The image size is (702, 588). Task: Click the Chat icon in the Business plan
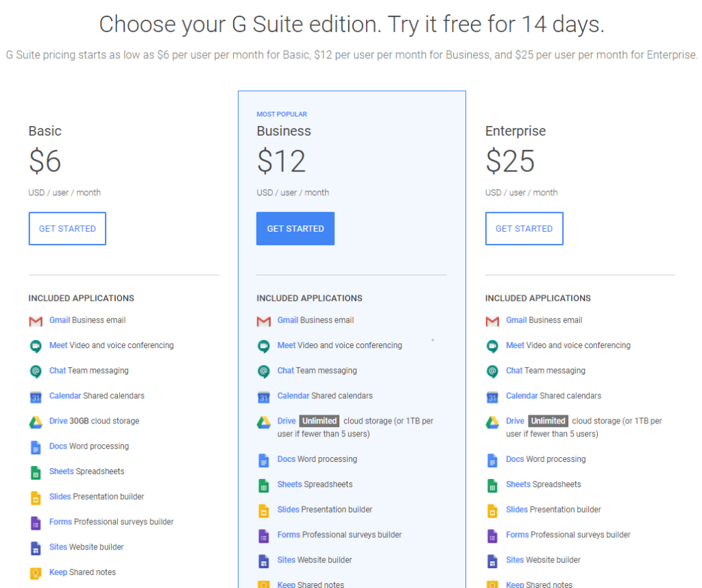tap(264, 371)
